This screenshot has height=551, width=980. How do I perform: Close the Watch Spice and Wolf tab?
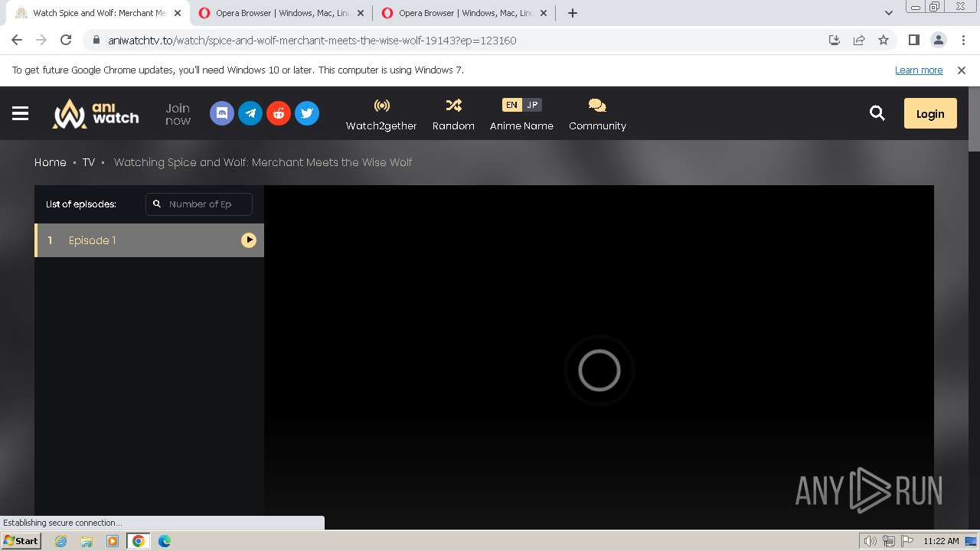pos(178,13)
